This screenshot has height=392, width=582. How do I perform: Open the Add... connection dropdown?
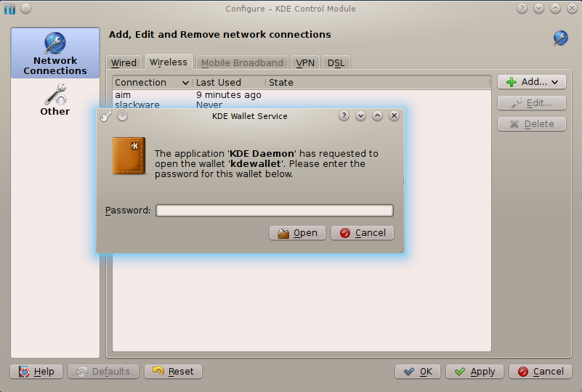(x=532, y=82)
